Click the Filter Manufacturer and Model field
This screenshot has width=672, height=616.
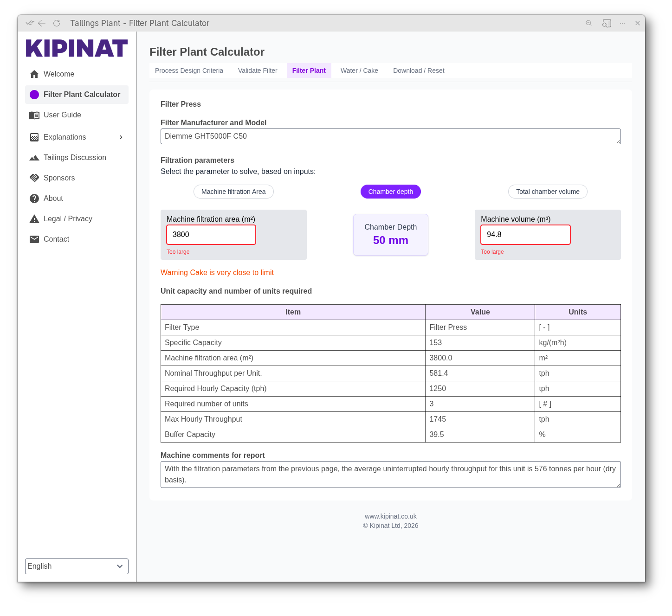[391, 136]
